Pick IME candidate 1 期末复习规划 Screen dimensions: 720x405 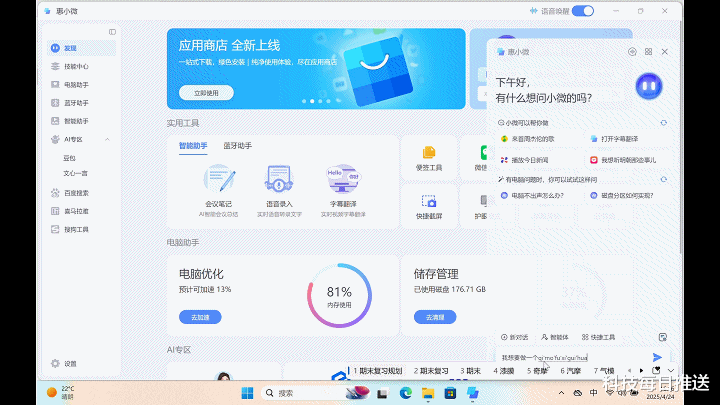point(377,371)
